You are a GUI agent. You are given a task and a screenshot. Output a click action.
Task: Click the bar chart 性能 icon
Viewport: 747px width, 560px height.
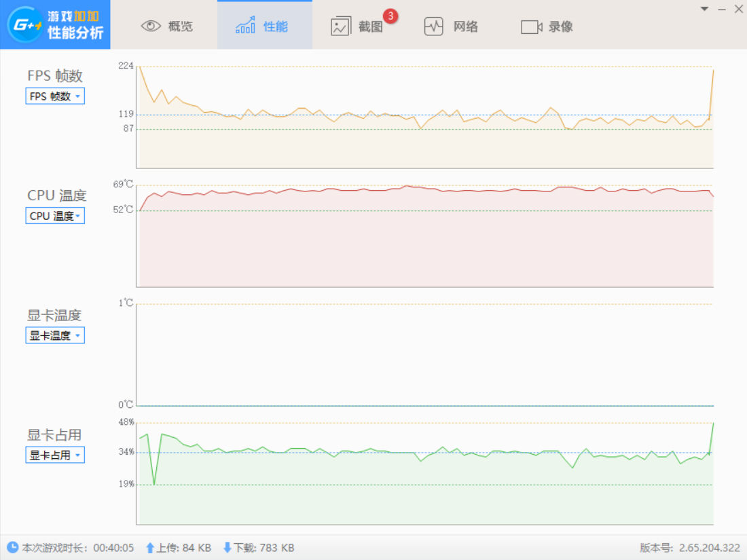245,25
